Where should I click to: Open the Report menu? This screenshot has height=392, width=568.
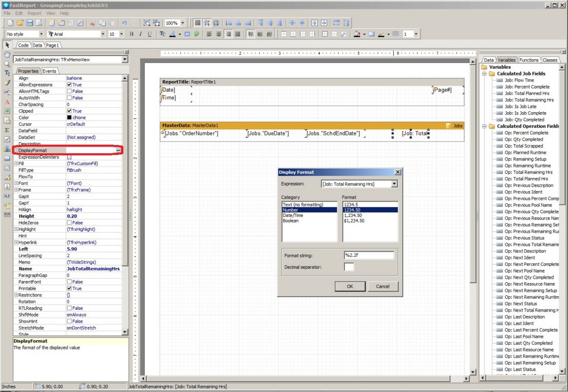[x=34, y=13]
